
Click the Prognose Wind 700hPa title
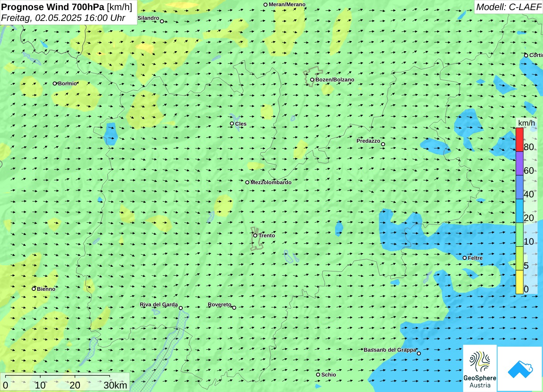(53, 7)
